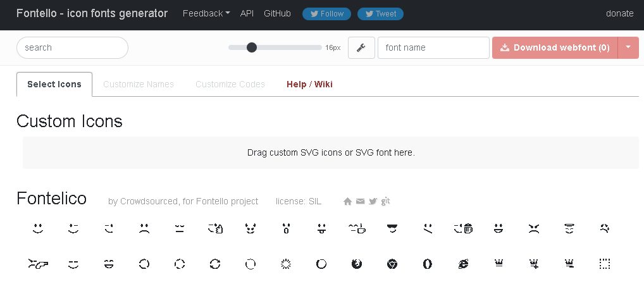Pick the surprised open-mouth face icon
Viewport: 644px width, 284px height.
pos(286,228)
